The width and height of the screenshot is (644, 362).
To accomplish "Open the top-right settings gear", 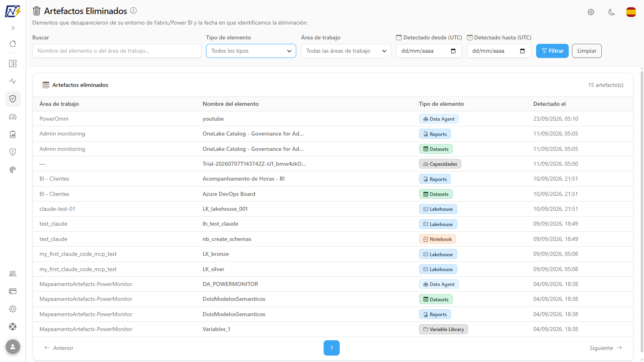I will pyautogui.click(x=591, y=12).
